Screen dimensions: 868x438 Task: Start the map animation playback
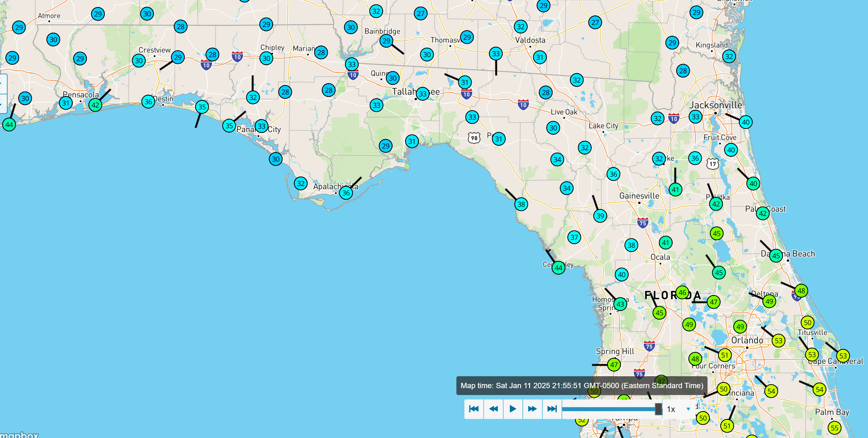tap(513, 409)
